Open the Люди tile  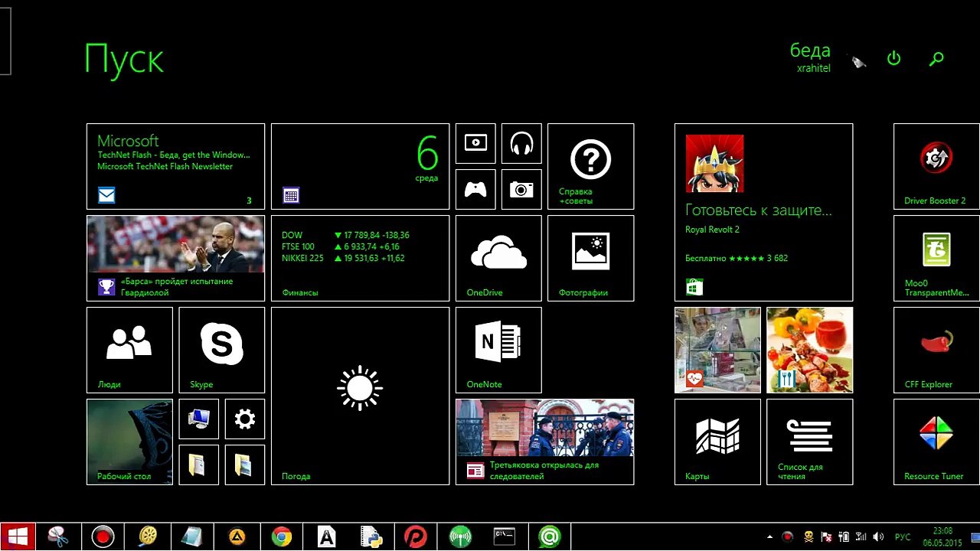(x=129, y=350)
